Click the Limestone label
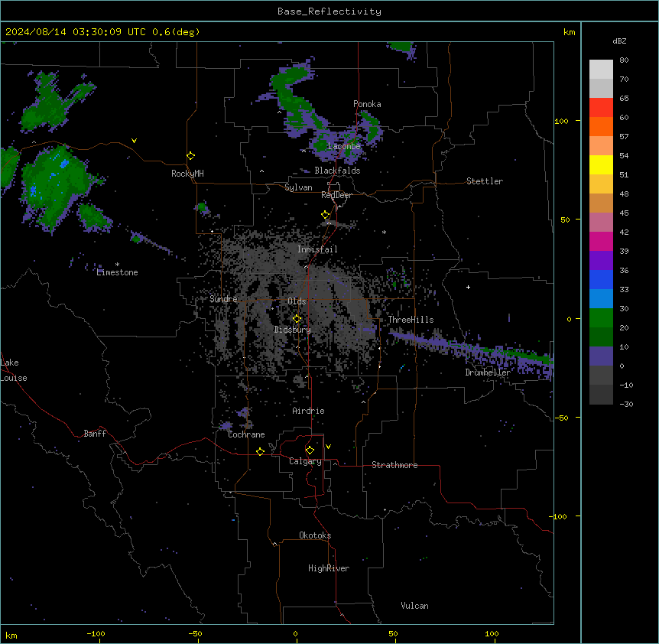 (x=117, y=272)
